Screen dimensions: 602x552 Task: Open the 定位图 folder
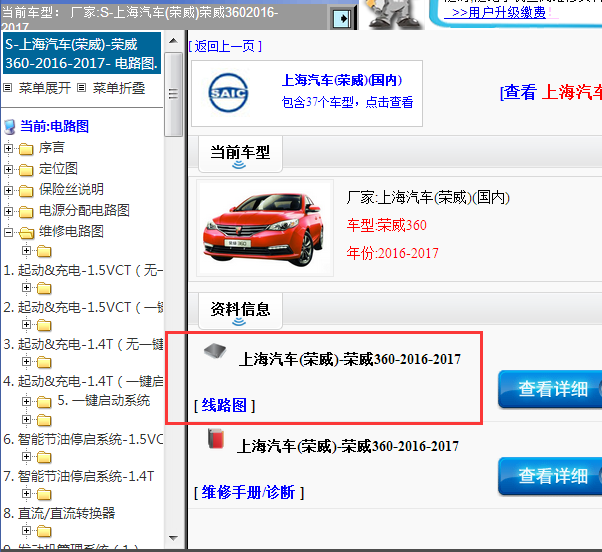pos(58,169)
